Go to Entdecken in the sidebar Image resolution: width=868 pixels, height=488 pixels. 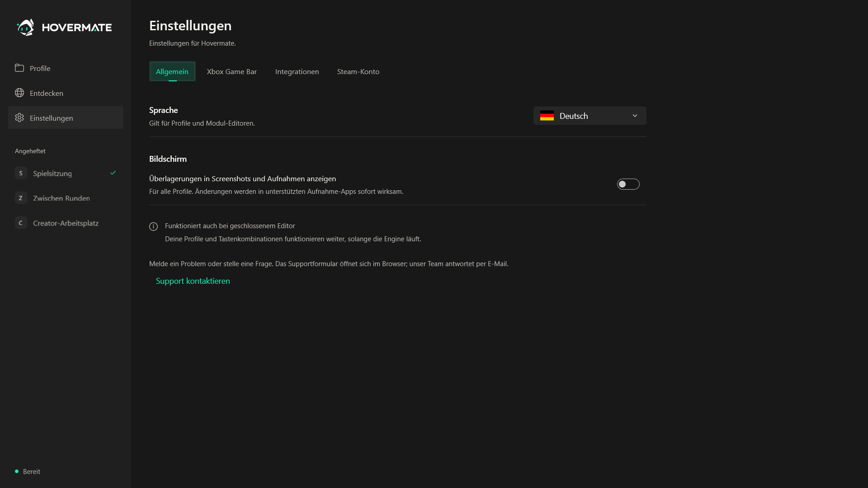66,93
